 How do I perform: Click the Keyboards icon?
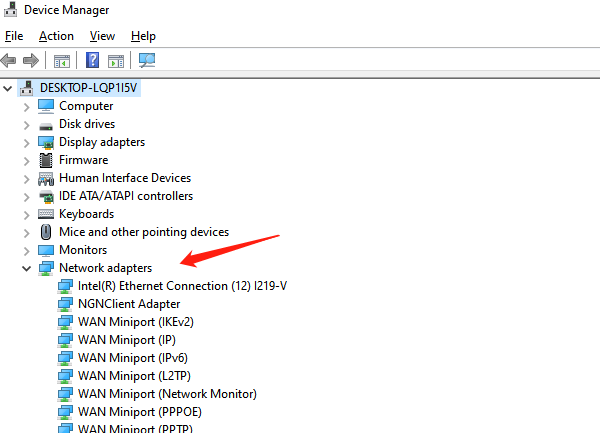click(x=46, y=214)
